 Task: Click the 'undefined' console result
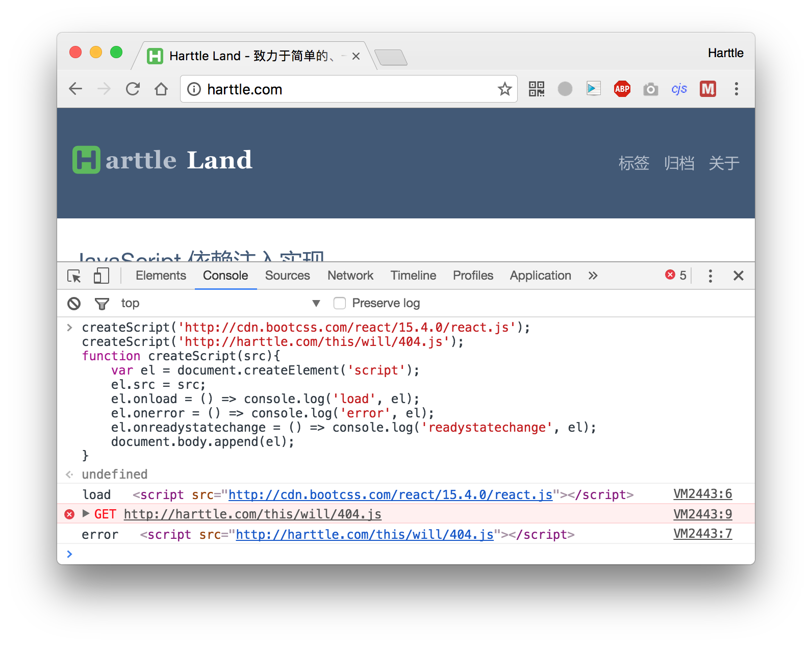(115, 474)
